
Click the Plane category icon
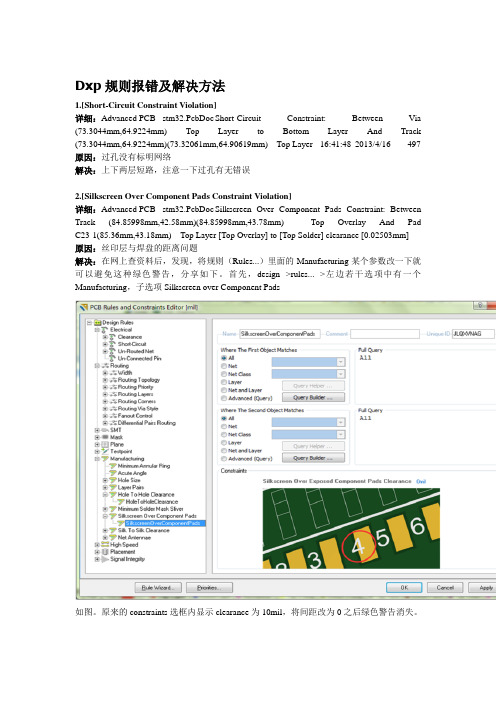[105, 444]
